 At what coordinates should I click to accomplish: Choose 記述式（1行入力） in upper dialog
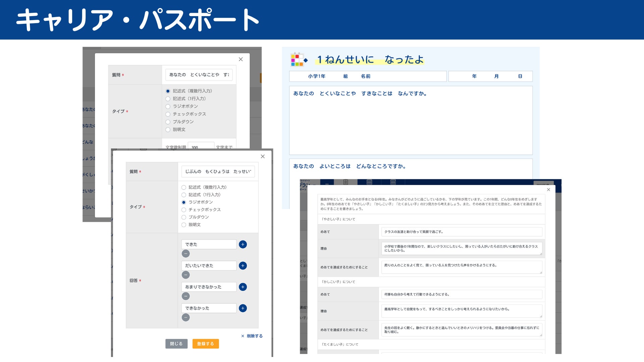168,99
